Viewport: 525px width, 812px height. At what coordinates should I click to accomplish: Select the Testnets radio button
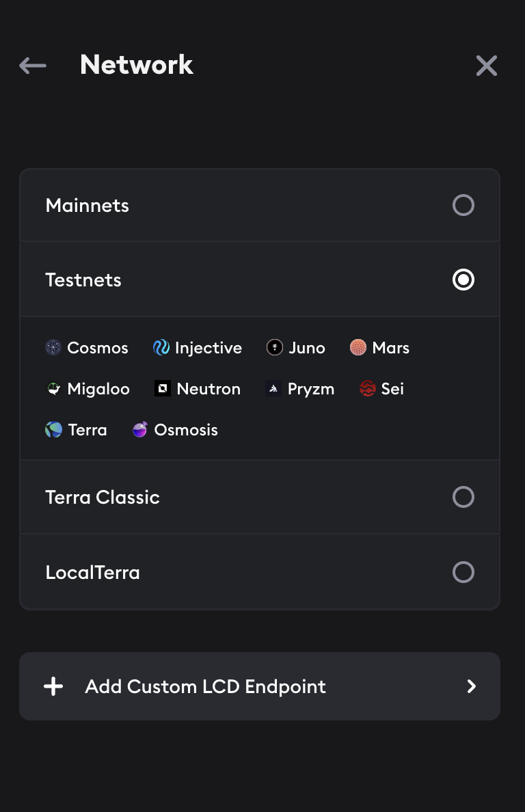(x=463, y=280)
